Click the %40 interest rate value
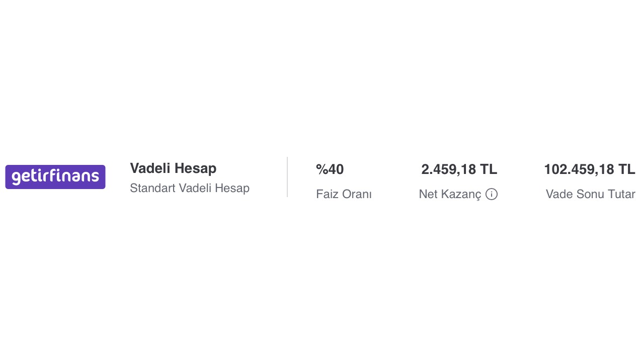This screenshot has height=362, width=644. 330,170
